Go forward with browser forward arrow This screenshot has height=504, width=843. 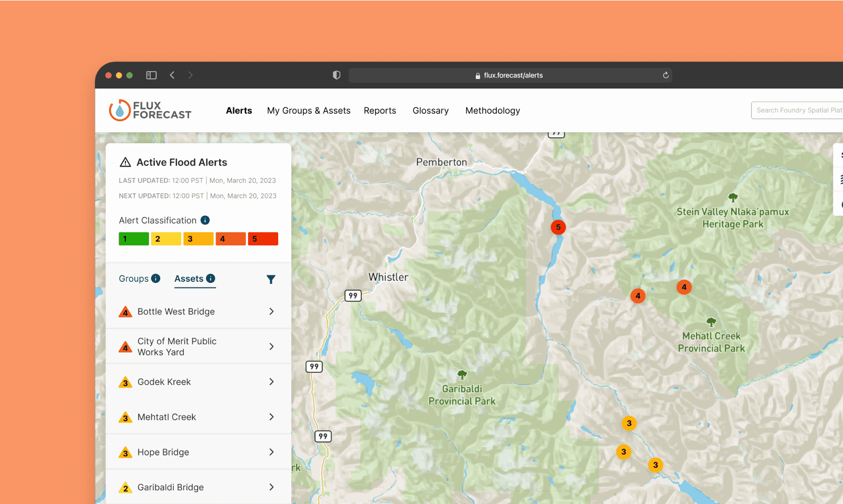pyautogui.click(x=190, y=75)
